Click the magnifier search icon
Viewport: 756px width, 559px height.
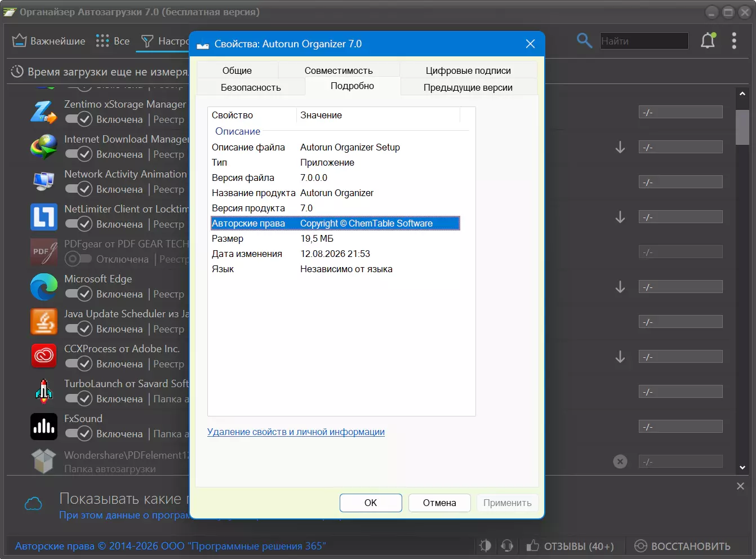(584, 41)
